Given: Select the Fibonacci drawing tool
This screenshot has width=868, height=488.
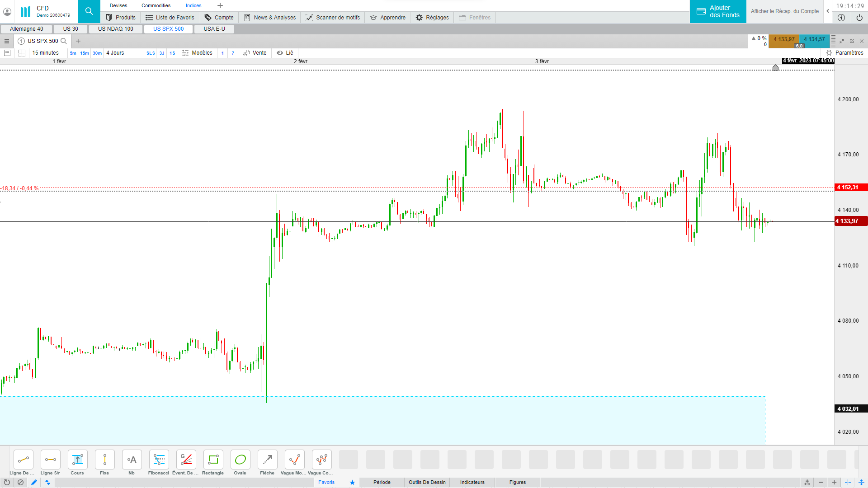Looking at the screenshot, I should 159,460.
